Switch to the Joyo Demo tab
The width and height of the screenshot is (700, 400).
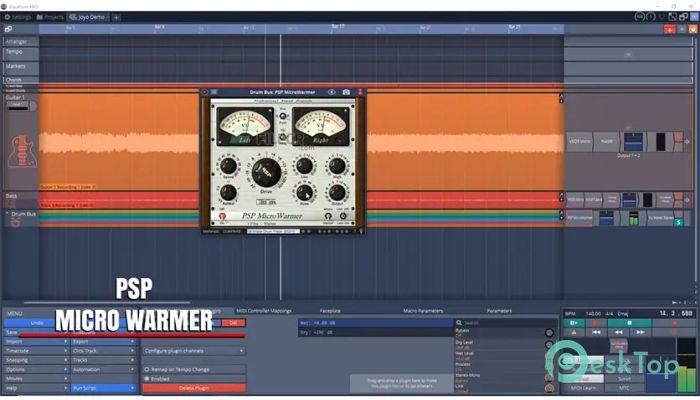click(x=88, y=17)
